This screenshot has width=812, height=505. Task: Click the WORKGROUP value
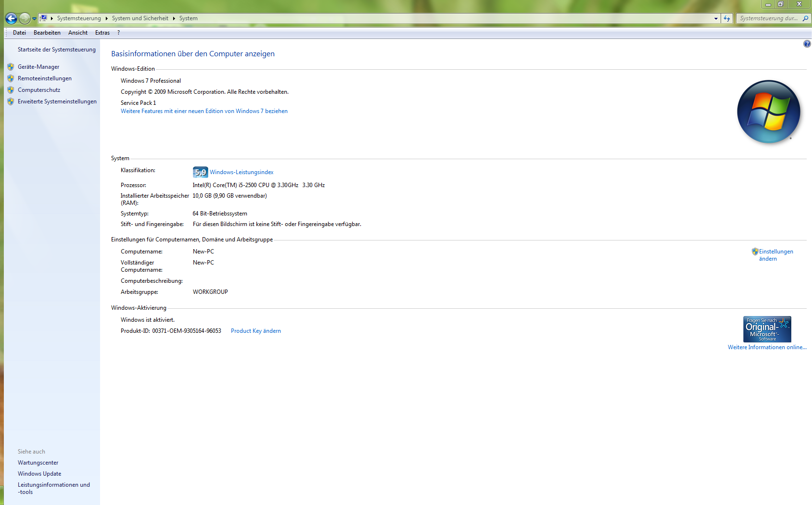[x=210, y=292]
